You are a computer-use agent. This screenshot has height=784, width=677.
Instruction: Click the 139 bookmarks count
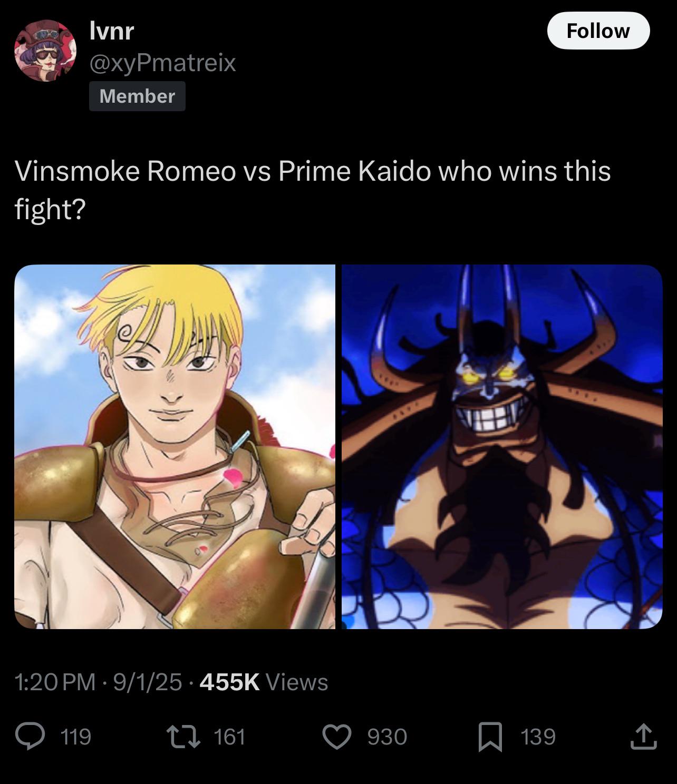[x=538, y=737]
